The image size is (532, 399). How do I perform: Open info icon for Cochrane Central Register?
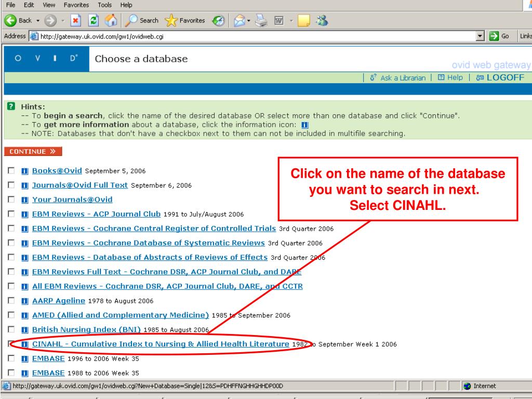pos(24,229)
